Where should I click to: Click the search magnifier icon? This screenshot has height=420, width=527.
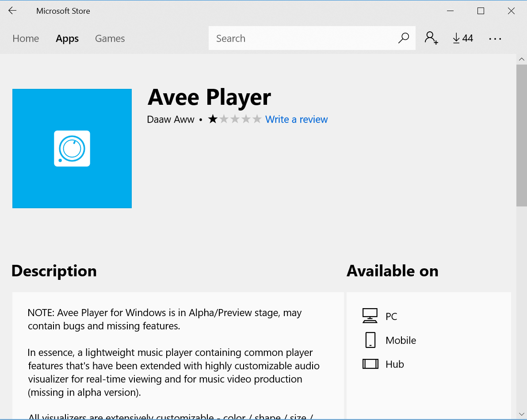[403, 38]
